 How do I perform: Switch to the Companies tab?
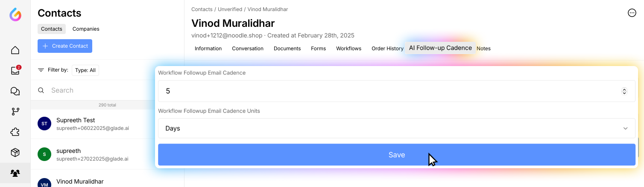pos(86,29)
